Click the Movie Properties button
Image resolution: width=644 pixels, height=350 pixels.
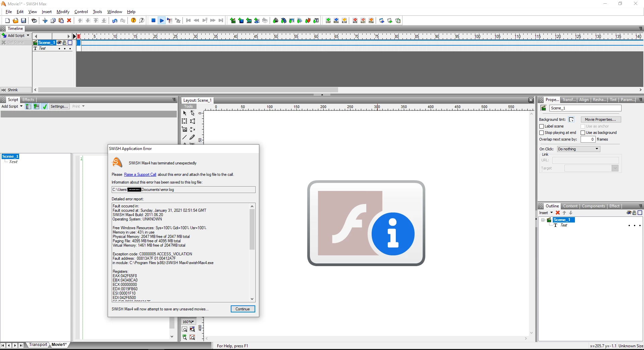601,119
